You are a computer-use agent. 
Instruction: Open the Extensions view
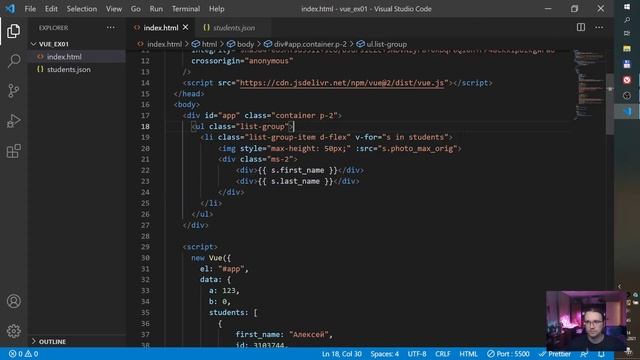13,151
